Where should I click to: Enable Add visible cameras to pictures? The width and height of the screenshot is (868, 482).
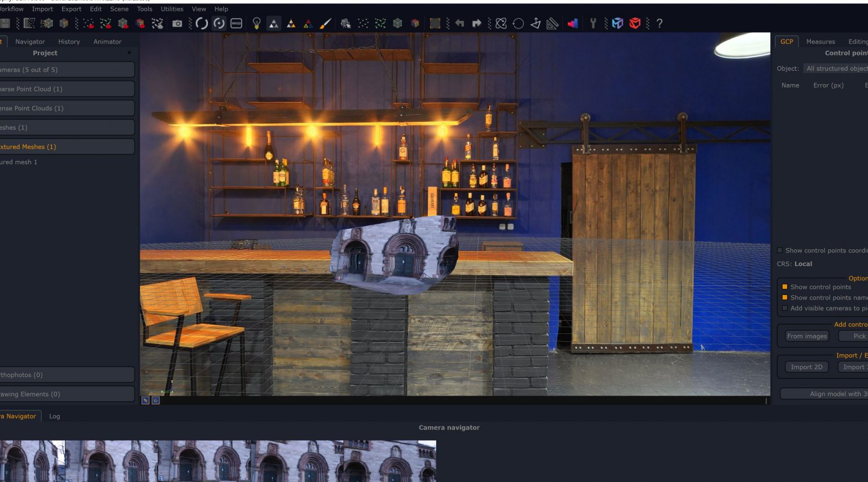click(784, 308)
